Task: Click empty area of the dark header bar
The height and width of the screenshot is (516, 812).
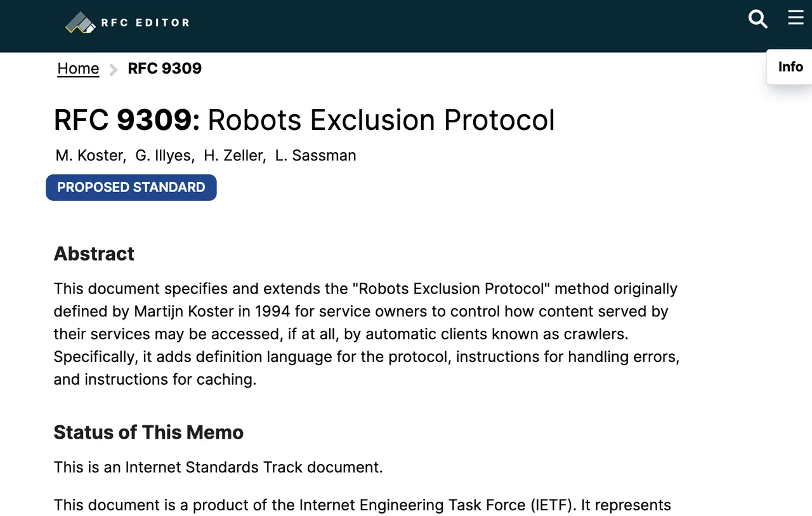Action: point(444,25)
